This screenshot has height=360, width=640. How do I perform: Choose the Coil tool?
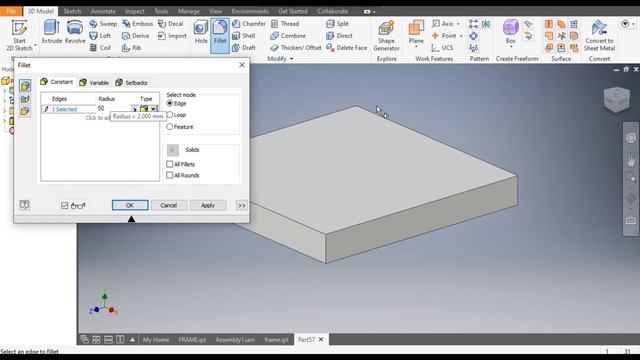point(100,48)
